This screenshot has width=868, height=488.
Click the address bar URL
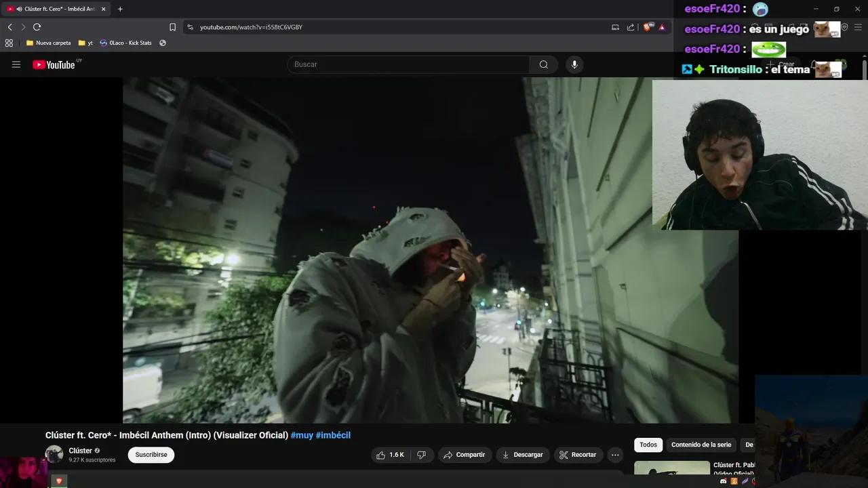tap(251, 27)
